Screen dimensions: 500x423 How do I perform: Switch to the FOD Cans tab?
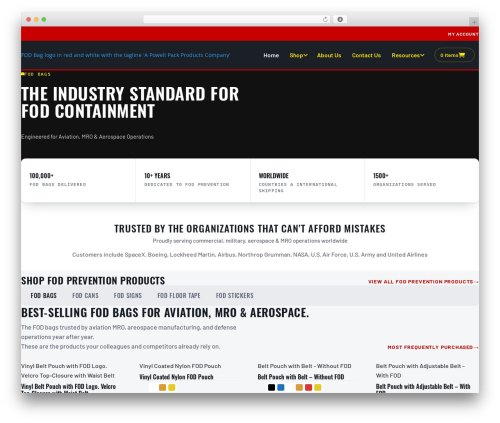85,296
